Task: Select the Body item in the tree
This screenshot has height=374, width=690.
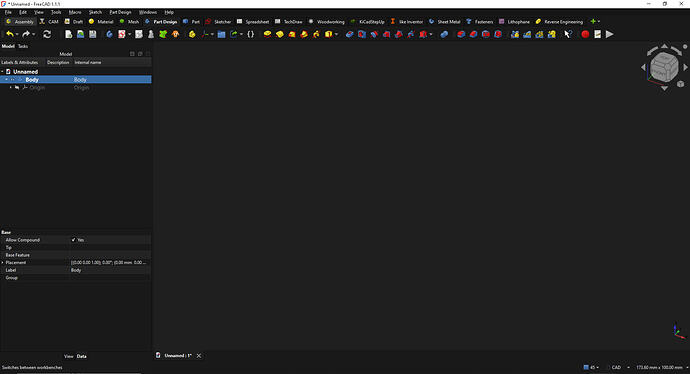Action: pos(32,80)
